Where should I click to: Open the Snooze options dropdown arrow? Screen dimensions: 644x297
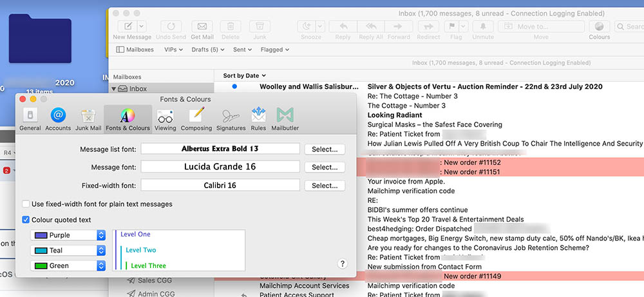coord(319,26)
